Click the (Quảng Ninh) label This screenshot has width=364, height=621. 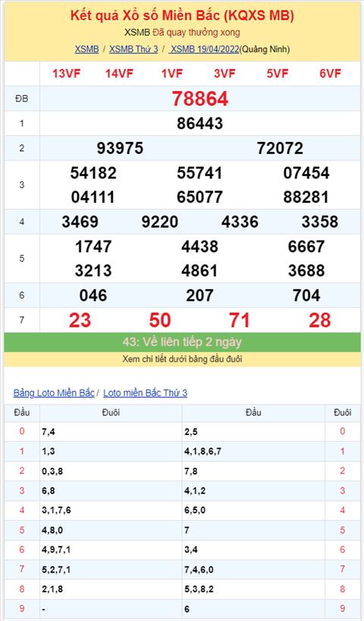coord(265,49)
